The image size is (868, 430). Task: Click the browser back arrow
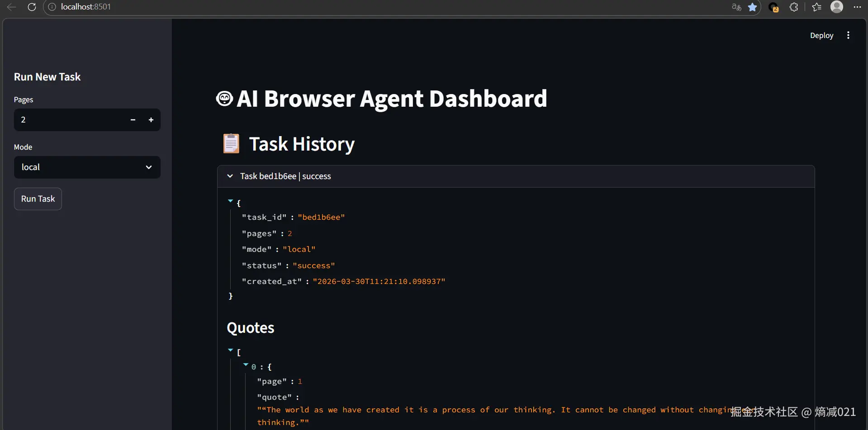click(x=12, y=7)
